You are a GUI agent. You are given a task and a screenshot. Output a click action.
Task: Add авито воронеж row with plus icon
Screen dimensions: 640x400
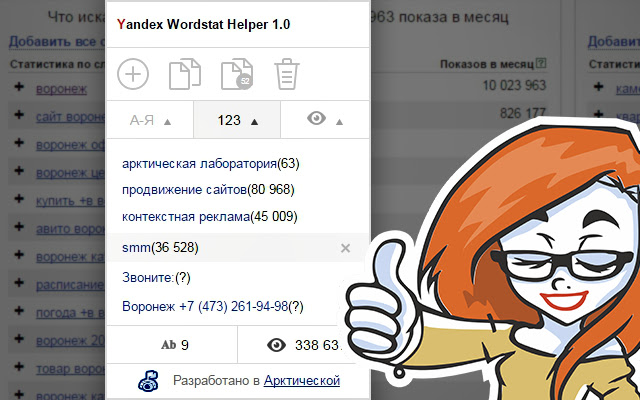(19, 227)
